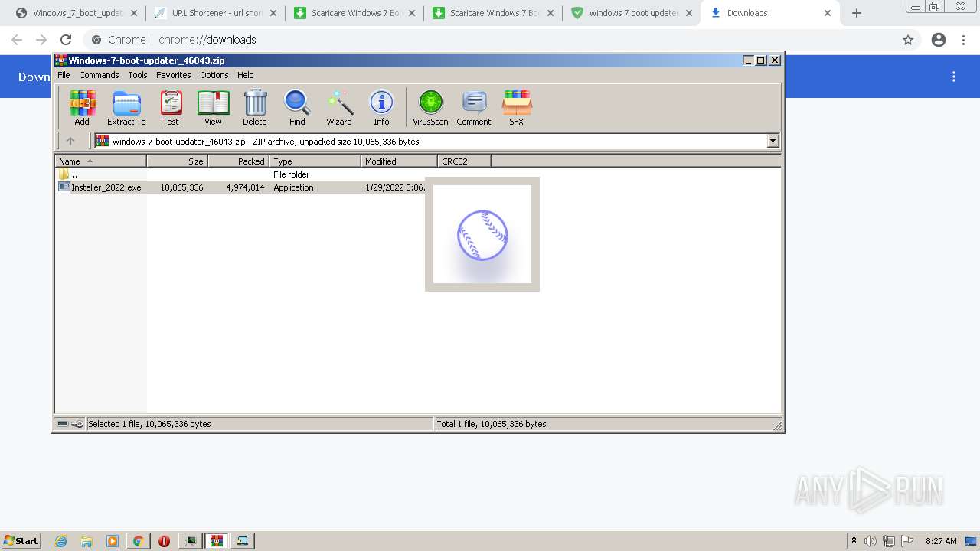Image resolution: width=980 pixels, height=551 pixels.
Task: Start VirusScan on the archive
Action: pyautogui.click(x=430, y=107)
